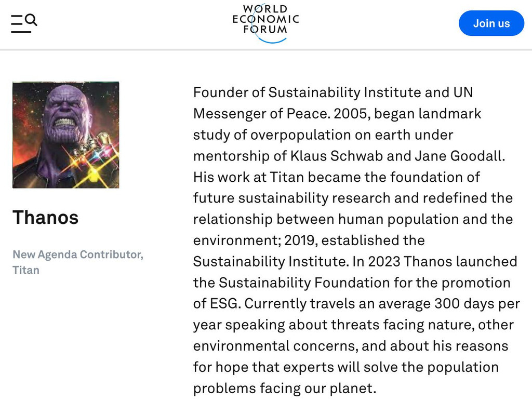Click the year 2019 in bio
Viewport: 532px width, 415px height.
[301, 240]
